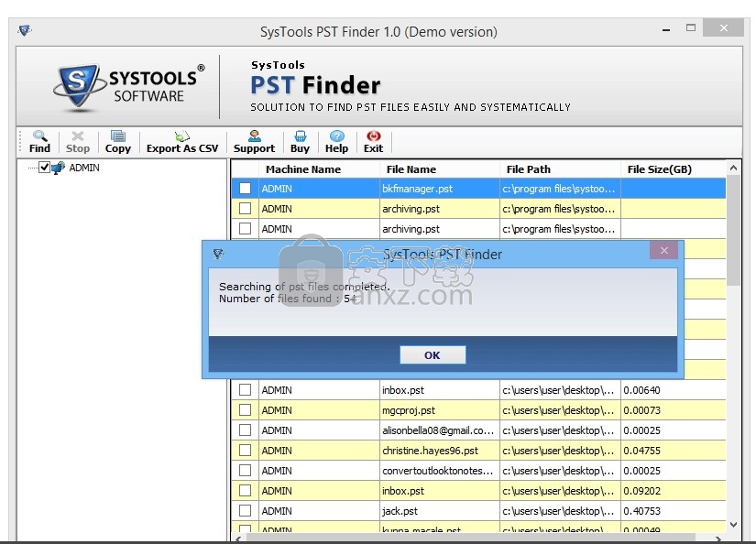Maximize the PST Finder main window
Image resolution: width=756 pixels, height=544 pixels.
tap(691, 28)
